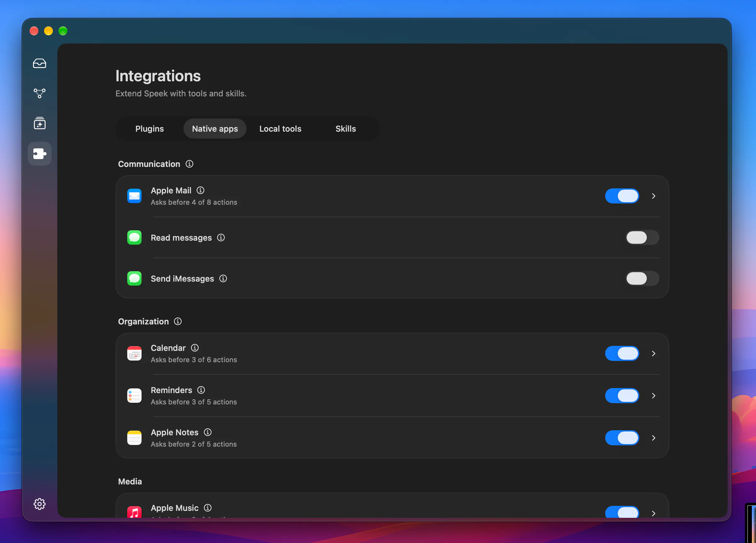The image size is (756, 543).
Task: Click the Reminders label
Action: pyautogui.click(x=171, y=390)
